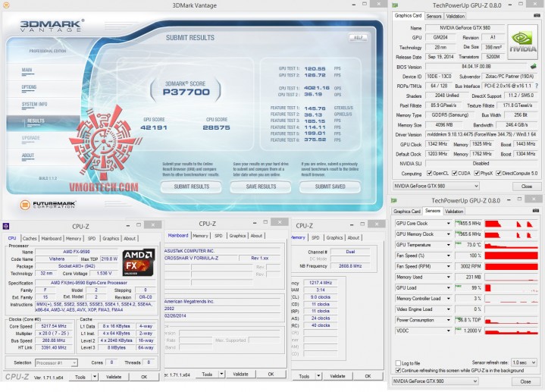The image size is (545, 392).
Task: Open About tab in the CPU-Z Memory window
Action: click(x=353, y=237)
